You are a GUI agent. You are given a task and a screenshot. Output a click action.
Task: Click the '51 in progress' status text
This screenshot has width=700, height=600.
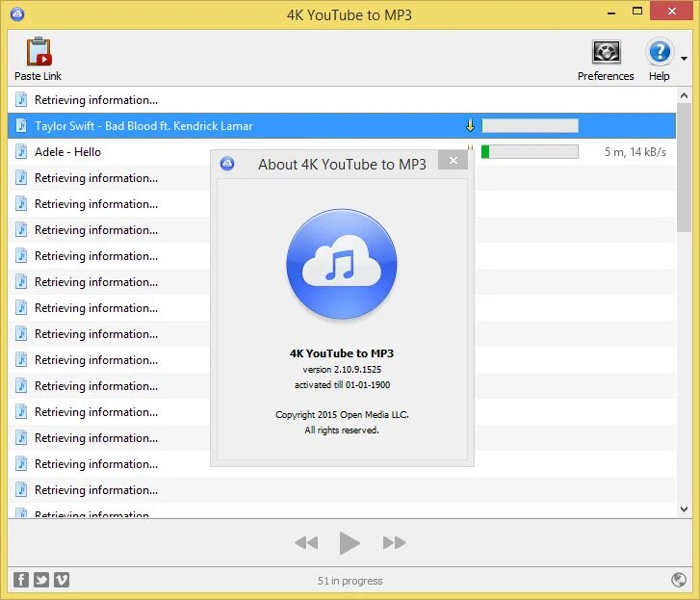[350, 581]
